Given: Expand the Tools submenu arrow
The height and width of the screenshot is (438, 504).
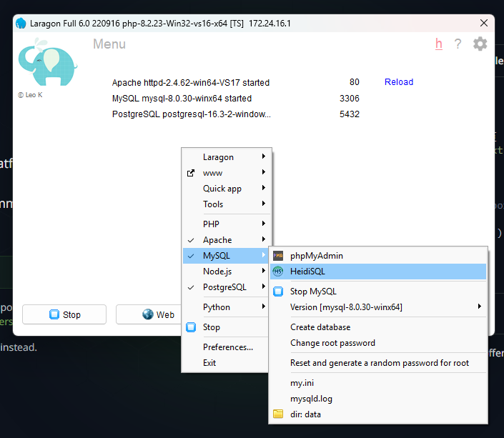Looking at the screenshot, I should [x=264, y=204].
